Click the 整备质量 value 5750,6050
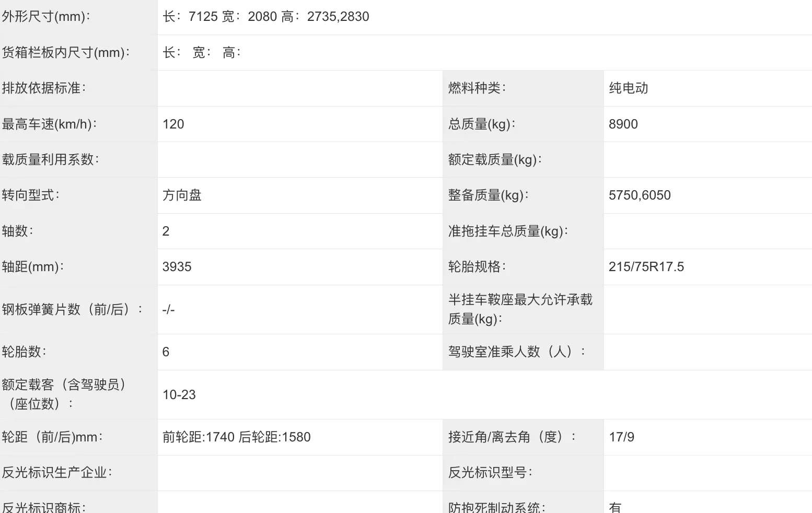This screenshot has width=812, height=513. (x=639, y=195)
